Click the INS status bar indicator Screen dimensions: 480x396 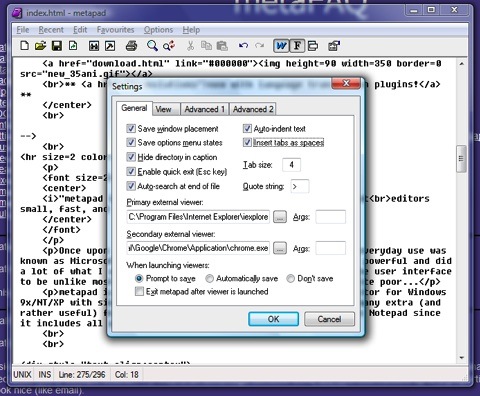tap(45, 375)
